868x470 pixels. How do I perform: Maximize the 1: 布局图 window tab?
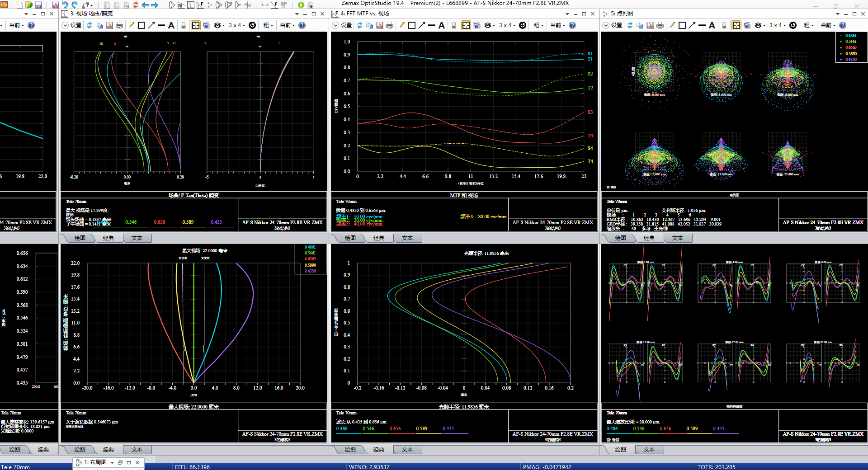pos(129,462)
